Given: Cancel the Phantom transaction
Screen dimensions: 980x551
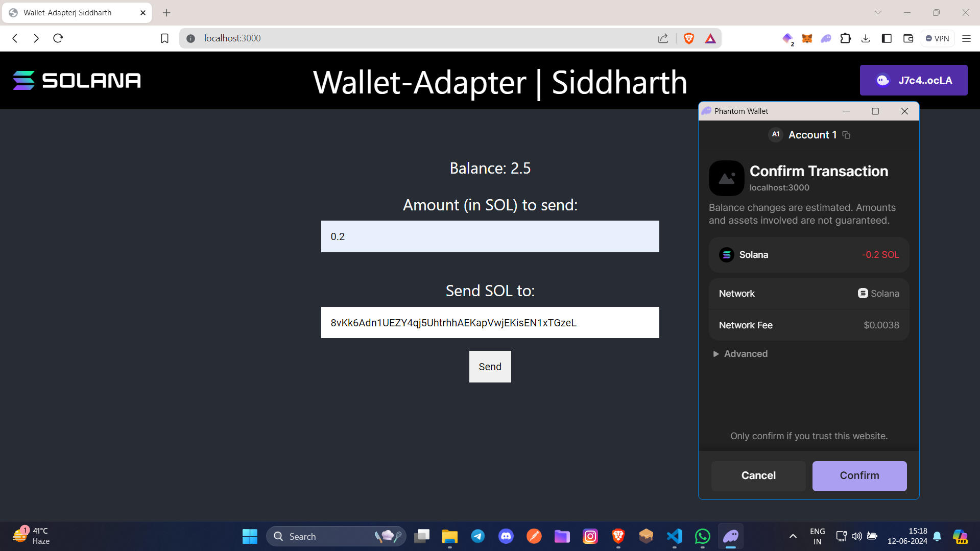Looking at the screenshot, I should (x=758, y=475).
